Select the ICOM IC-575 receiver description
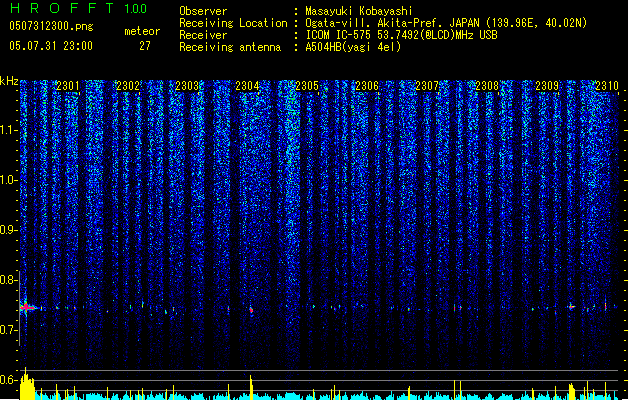629x400 pixels. click(x=401, y=35)
